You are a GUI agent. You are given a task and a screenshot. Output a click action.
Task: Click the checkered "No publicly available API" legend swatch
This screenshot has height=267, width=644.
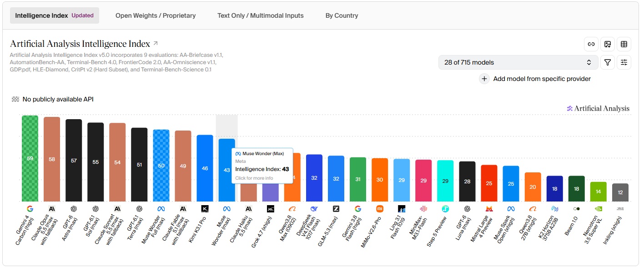(15, 99)
